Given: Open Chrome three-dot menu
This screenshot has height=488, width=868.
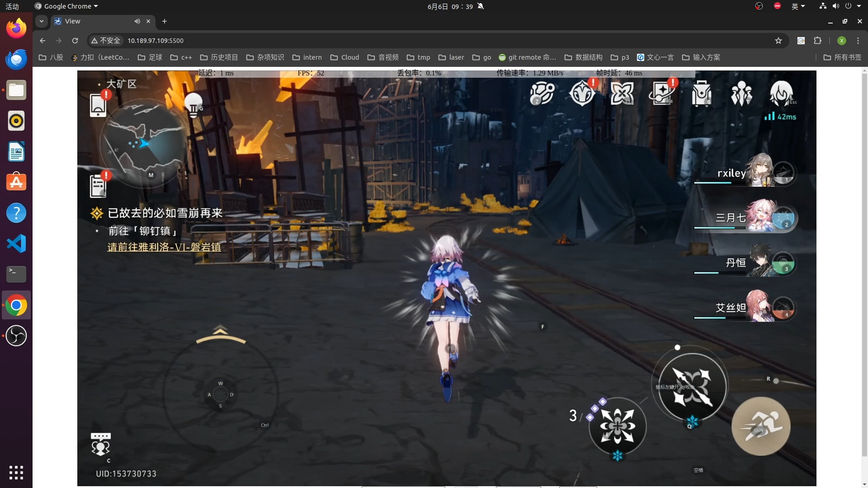Looking at the screenshot, I should click(858, 41).
